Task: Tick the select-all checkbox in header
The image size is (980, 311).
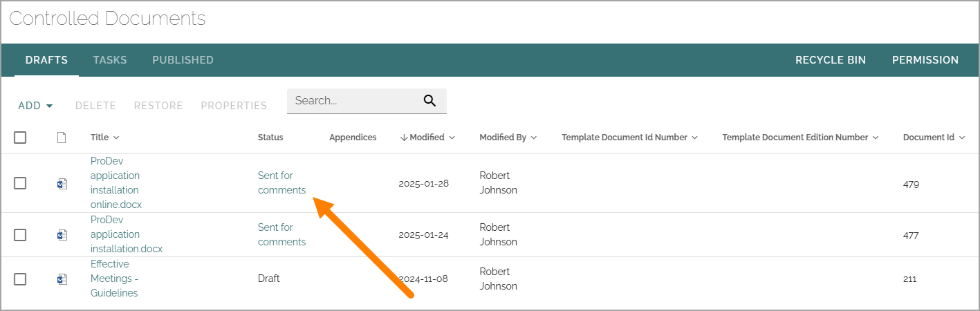Action: 20,138
